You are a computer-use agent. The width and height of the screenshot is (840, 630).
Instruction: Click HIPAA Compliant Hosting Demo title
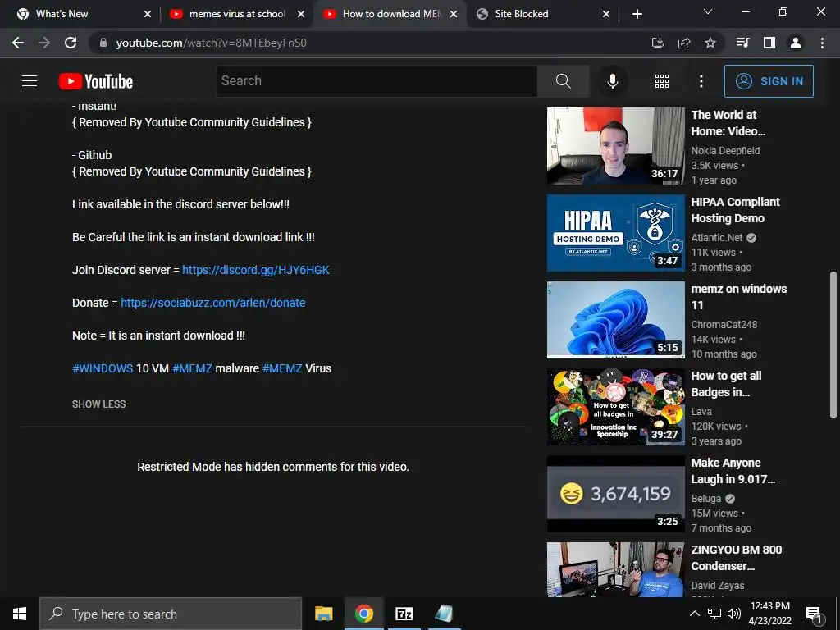(x=735, y=210)
